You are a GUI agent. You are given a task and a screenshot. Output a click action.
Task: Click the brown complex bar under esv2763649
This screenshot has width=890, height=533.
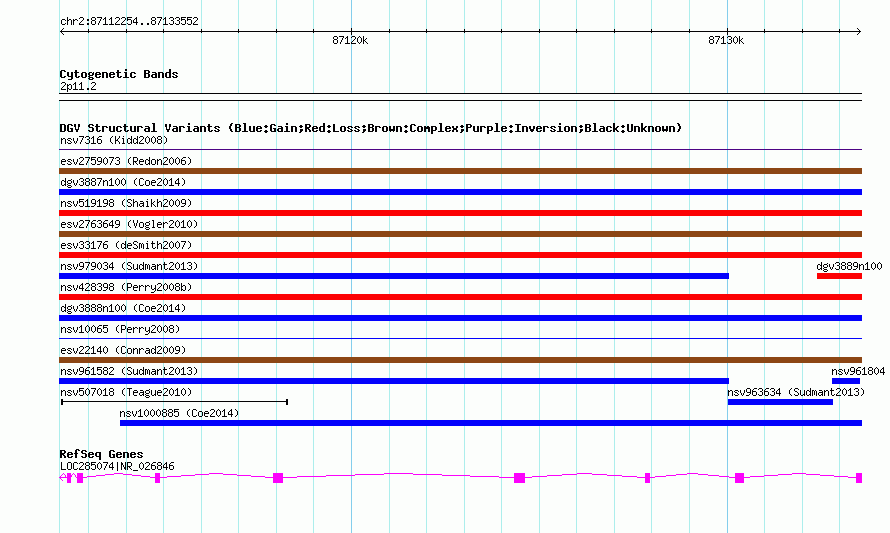point(460,234)
